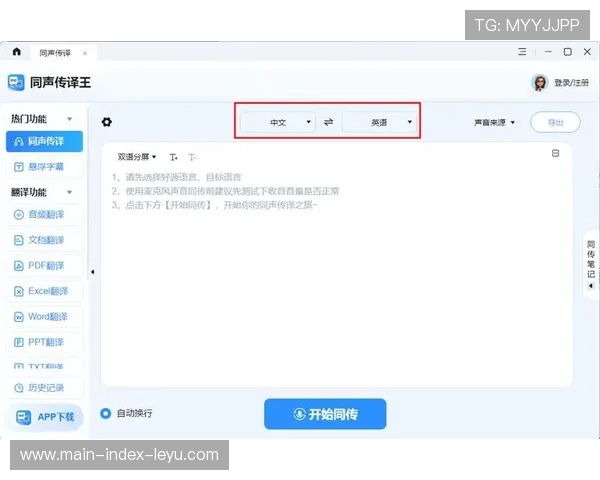Image resolution: width=600 pixels, height=480 pixels.
Task: Decrease the text font size (T-)
Action: pyautogui.click(x=192, y=157)
